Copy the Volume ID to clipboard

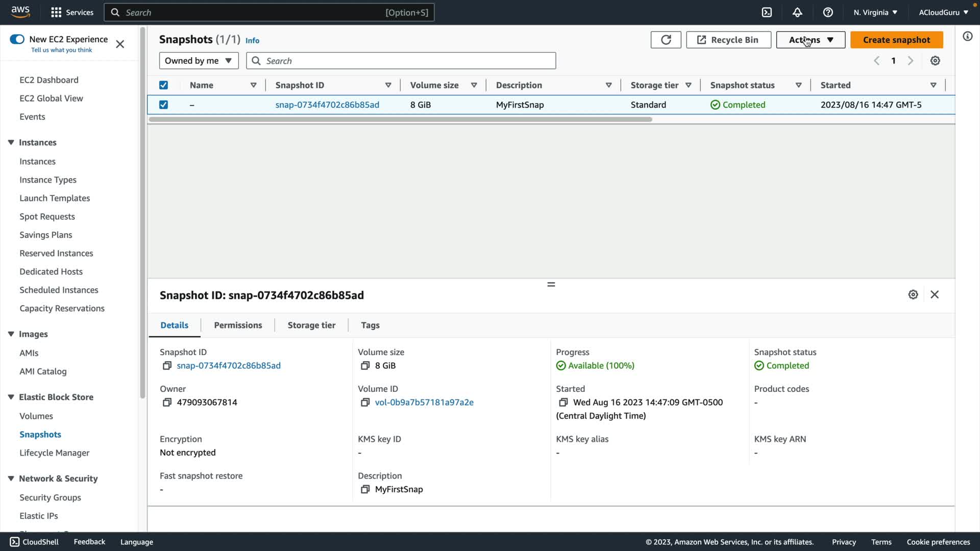(x=365, y=403)
